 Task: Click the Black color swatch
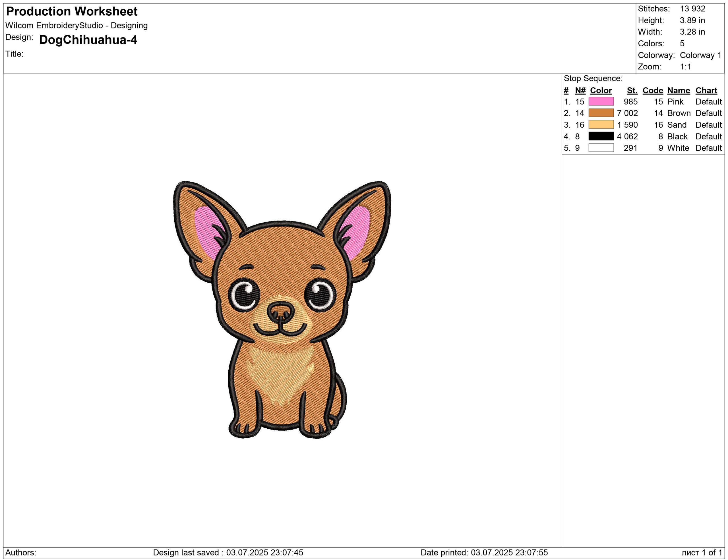pyautogui.click(x=601, y=136)
